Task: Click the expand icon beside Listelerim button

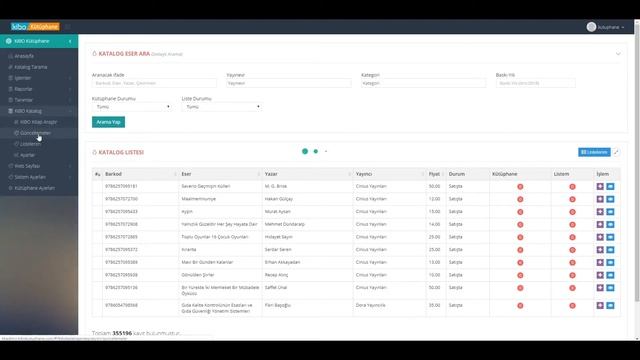Action: pos(616,152)
